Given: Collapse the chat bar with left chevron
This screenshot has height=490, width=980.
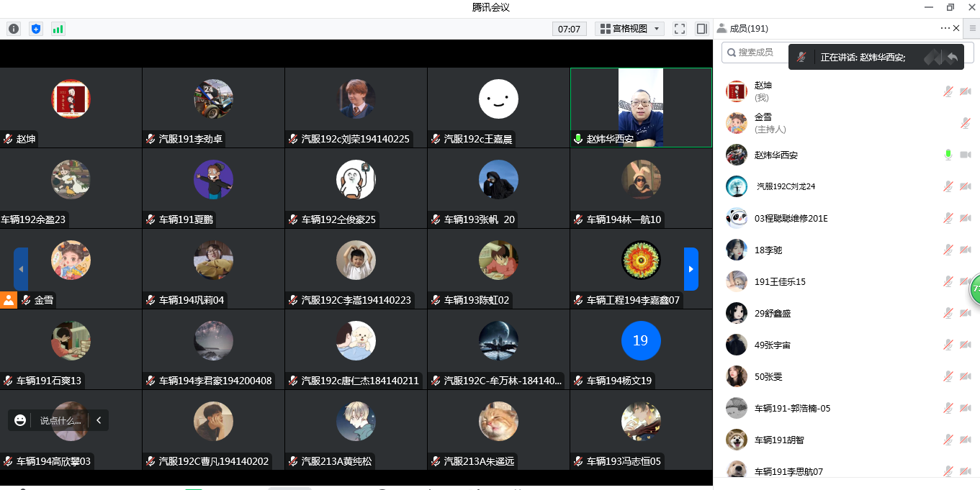Looking at the screenshot, I should point(99,420).
